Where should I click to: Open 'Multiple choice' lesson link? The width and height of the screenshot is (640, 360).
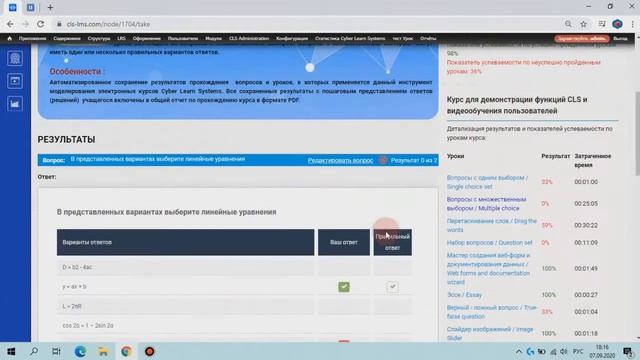(487, 204)
